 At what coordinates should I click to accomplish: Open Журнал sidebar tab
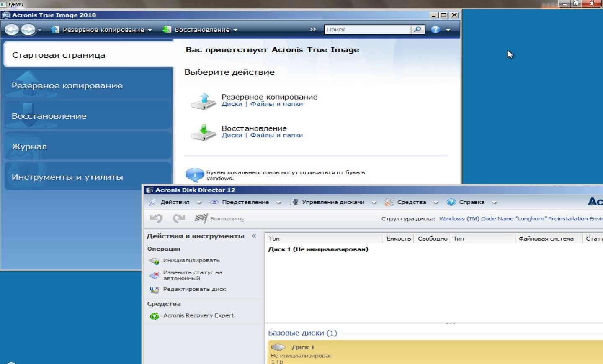88,146
